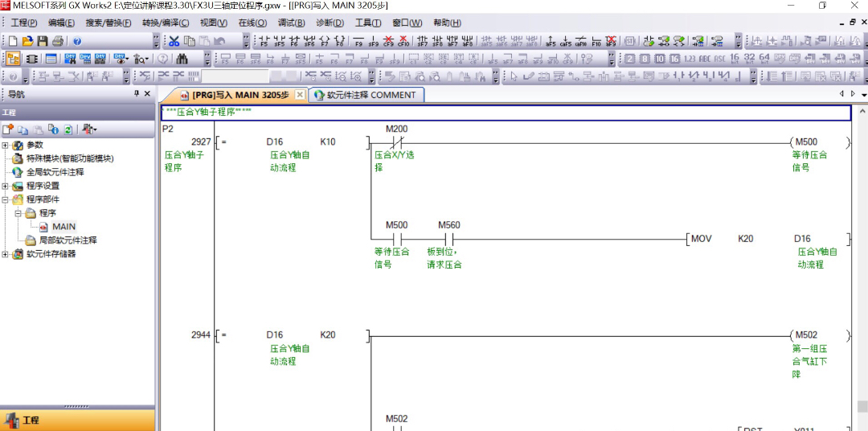Open the blue Help question-mark icon
Image resolution: width=868 pixels, height=431 pixels.
point(77,41)
